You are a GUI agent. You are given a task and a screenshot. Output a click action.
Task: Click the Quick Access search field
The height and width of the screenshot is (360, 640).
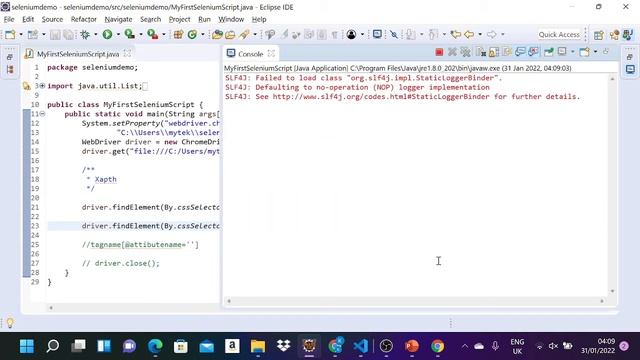click(559, 35)
